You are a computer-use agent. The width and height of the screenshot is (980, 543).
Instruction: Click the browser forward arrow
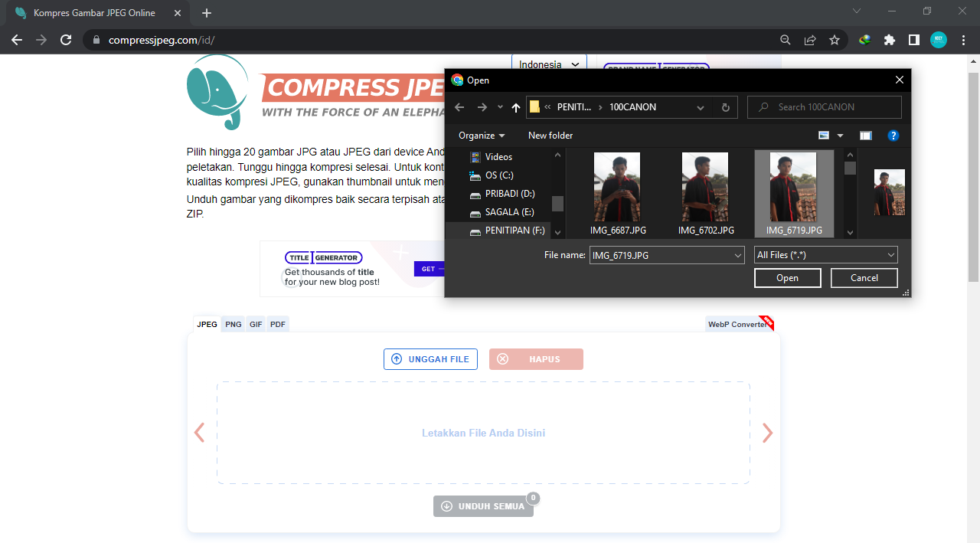tap(41, 40)
